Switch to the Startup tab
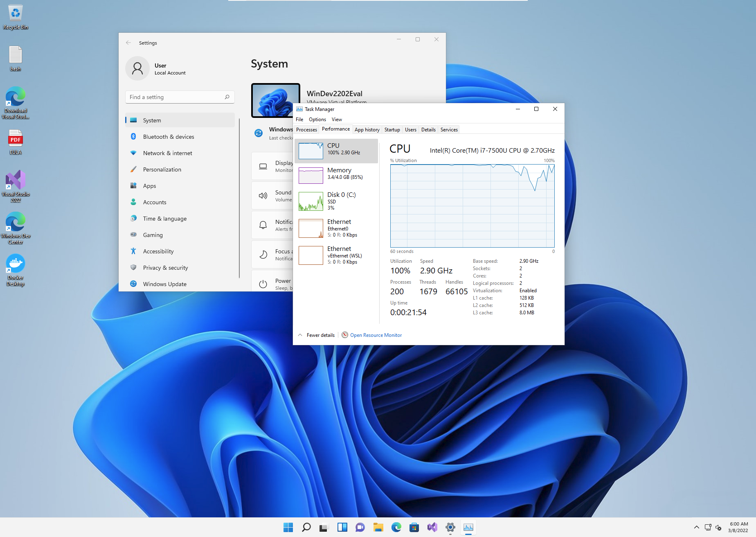 click(392, 130)
